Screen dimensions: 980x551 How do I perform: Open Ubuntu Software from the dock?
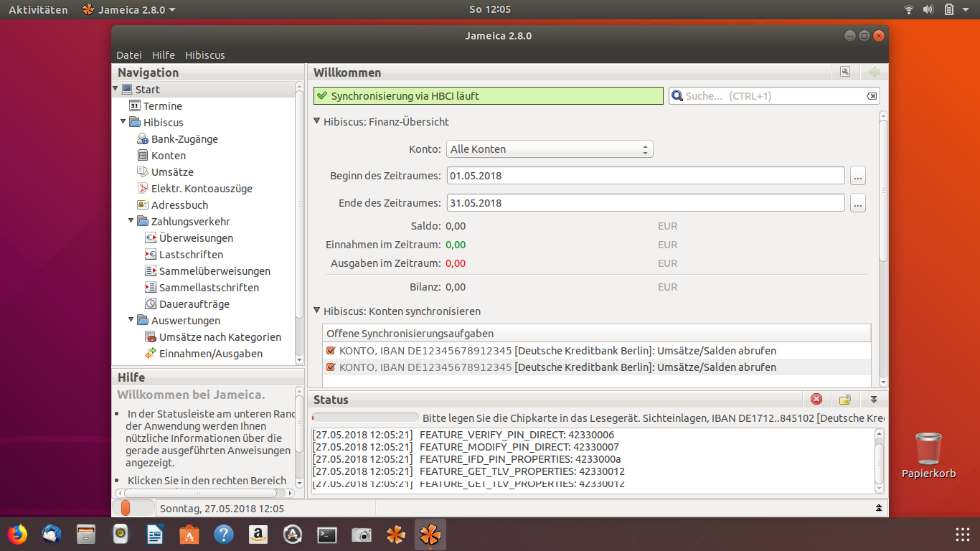(x=189, y=534)
